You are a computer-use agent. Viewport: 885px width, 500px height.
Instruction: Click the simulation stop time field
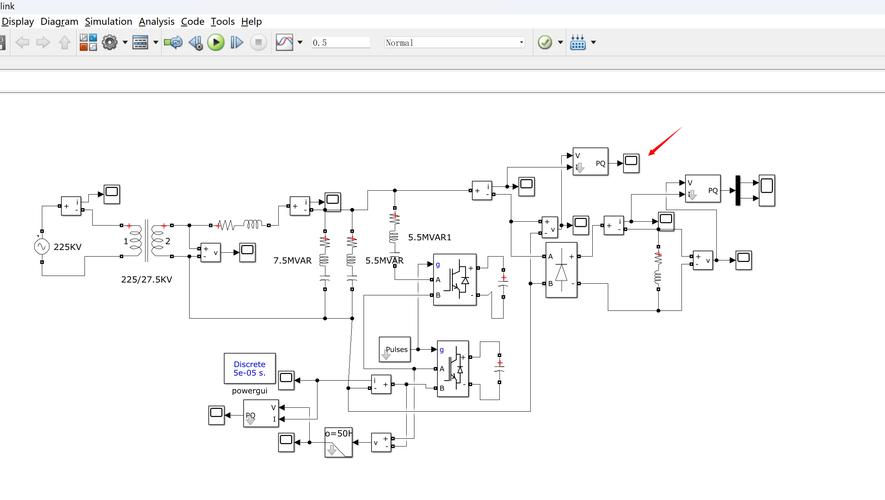(x=340, y=42)
